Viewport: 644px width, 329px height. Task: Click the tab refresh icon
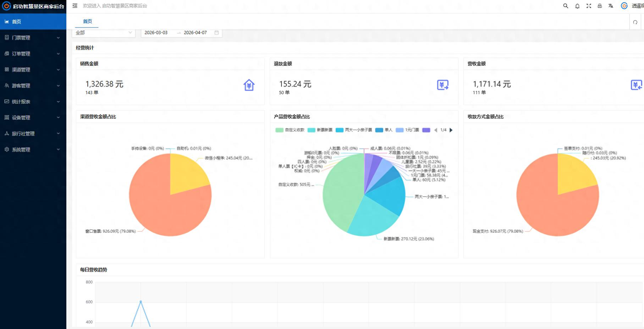point(635,22)
